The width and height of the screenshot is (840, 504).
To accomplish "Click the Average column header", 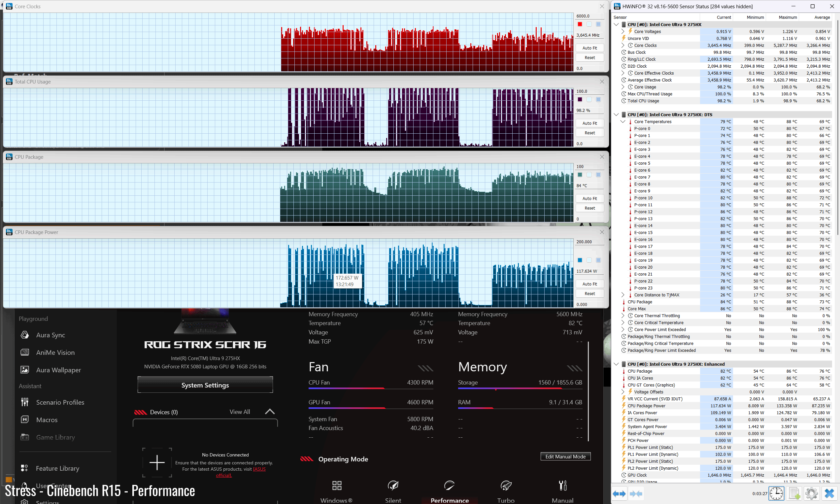I will pos(816,17).
